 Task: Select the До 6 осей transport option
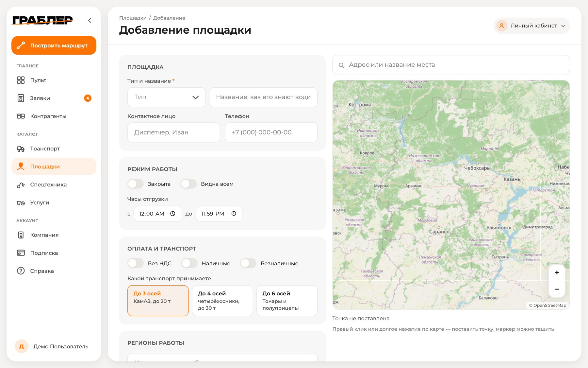tap(287, 301)
